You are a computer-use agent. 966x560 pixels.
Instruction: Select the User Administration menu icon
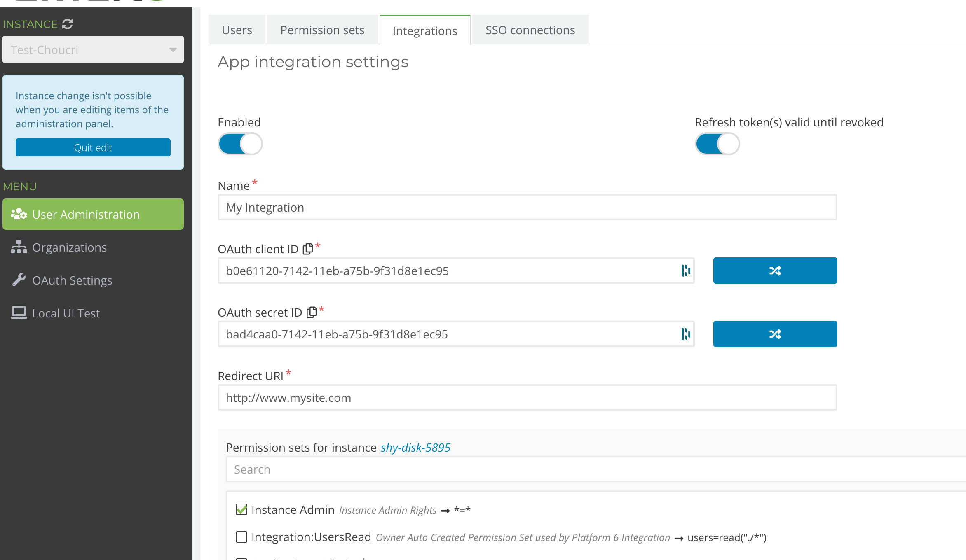pyautogui.click(x=18, y=214)
